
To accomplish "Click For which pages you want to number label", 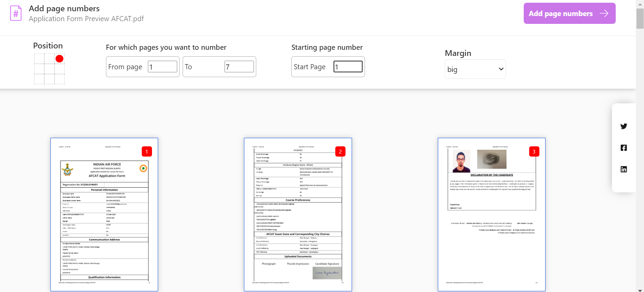I will click(166, 47).
